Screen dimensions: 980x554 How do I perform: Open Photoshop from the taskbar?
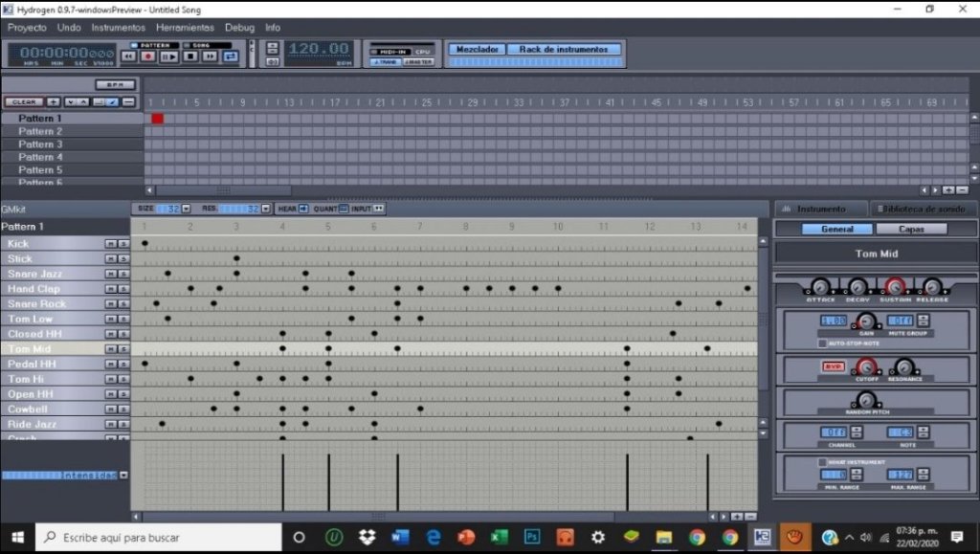pos(531,537)
